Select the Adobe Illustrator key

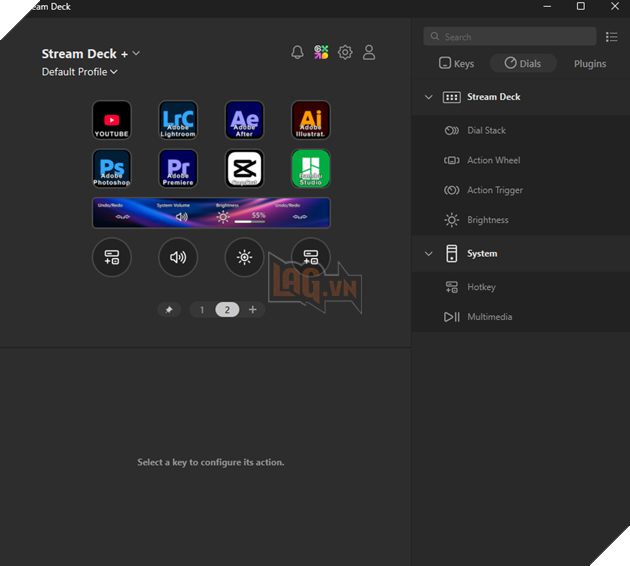tap(311, 120)
